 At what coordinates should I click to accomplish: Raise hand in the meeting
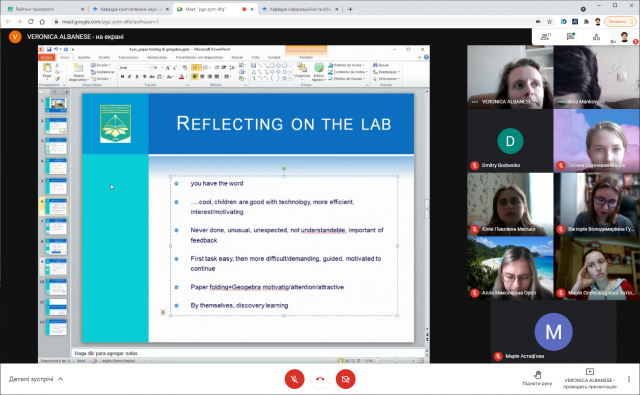538,378
